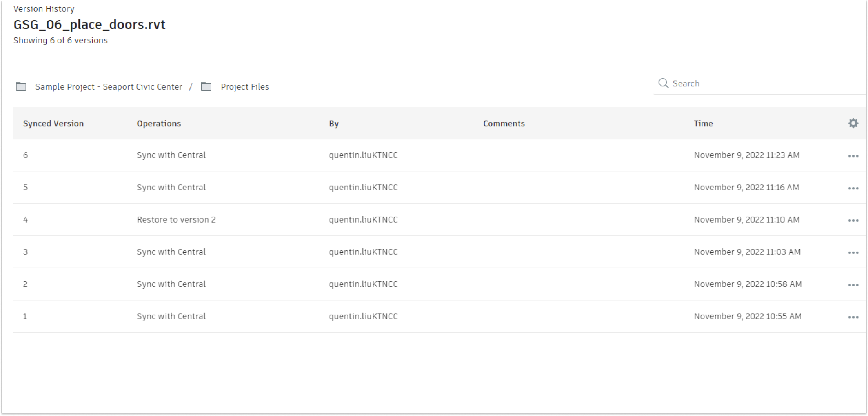
Task: Open more options for version 5
Action: click(853, 188)
